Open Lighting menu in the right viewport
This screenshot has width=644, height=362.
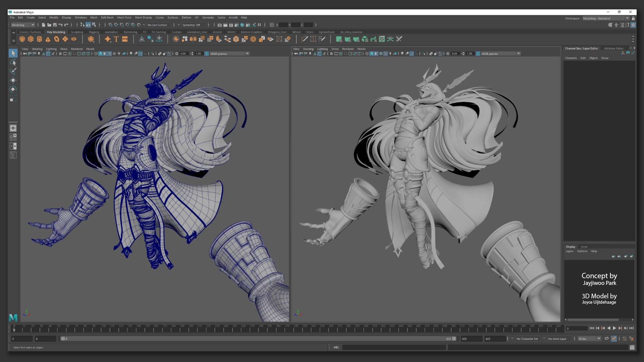(322, 49)
